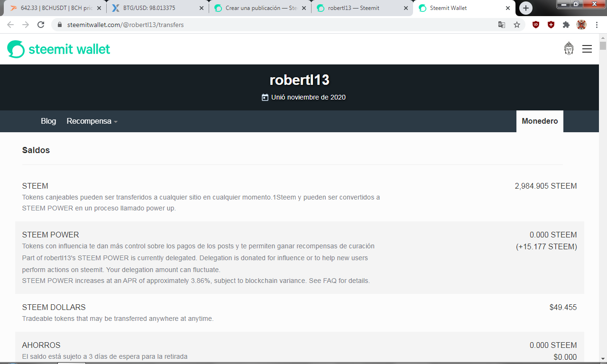
Task: Click the address bar URL
Action: click(x=126, y=25)
